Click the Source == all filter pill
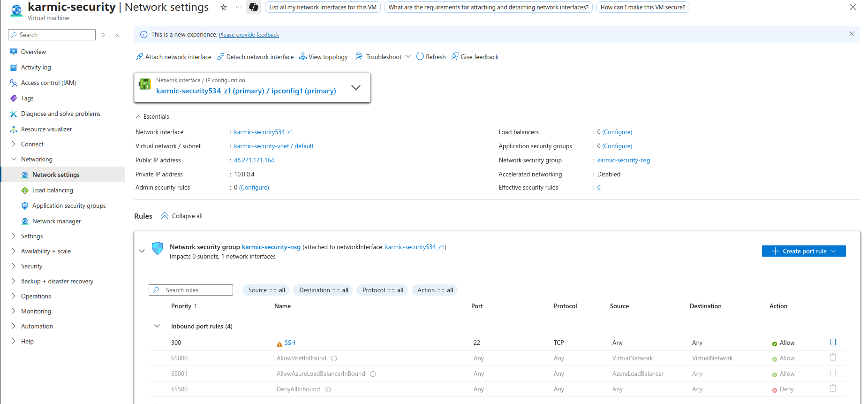This screenshot has height=404, width=868. pyautogui.click(x=266, y=290)
